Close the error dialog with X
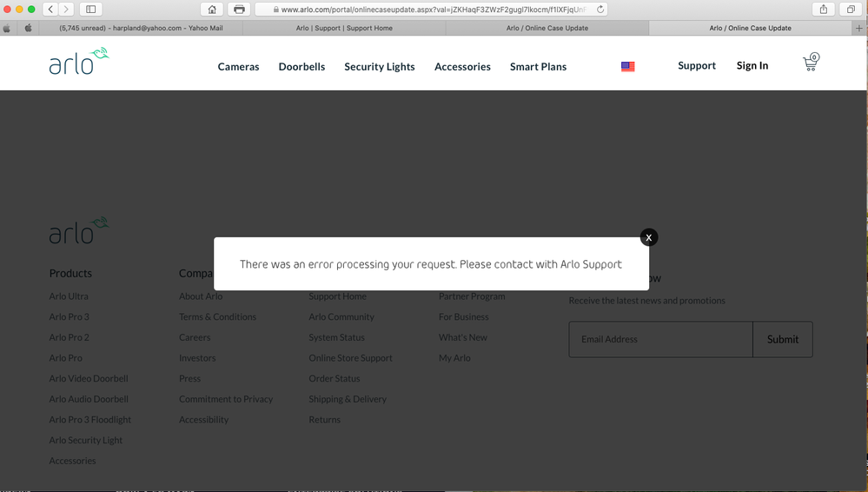 click(x=649, y=237)
